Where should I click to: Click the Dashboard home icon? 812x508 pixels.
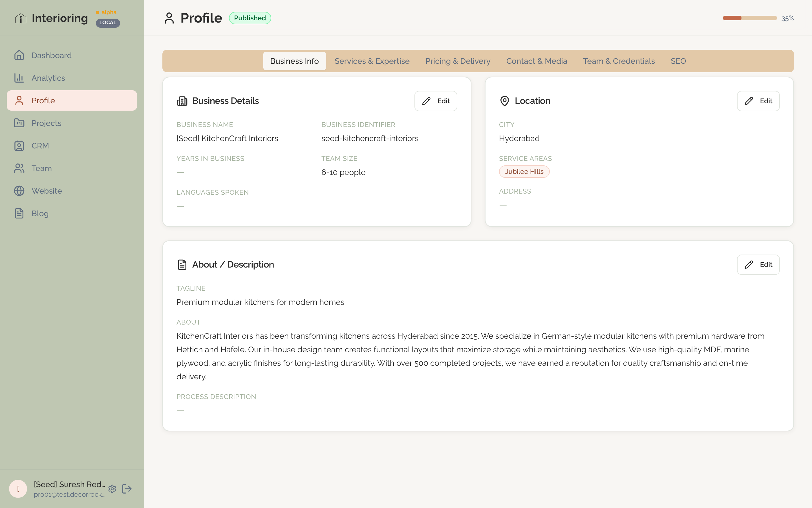point(19,55)
